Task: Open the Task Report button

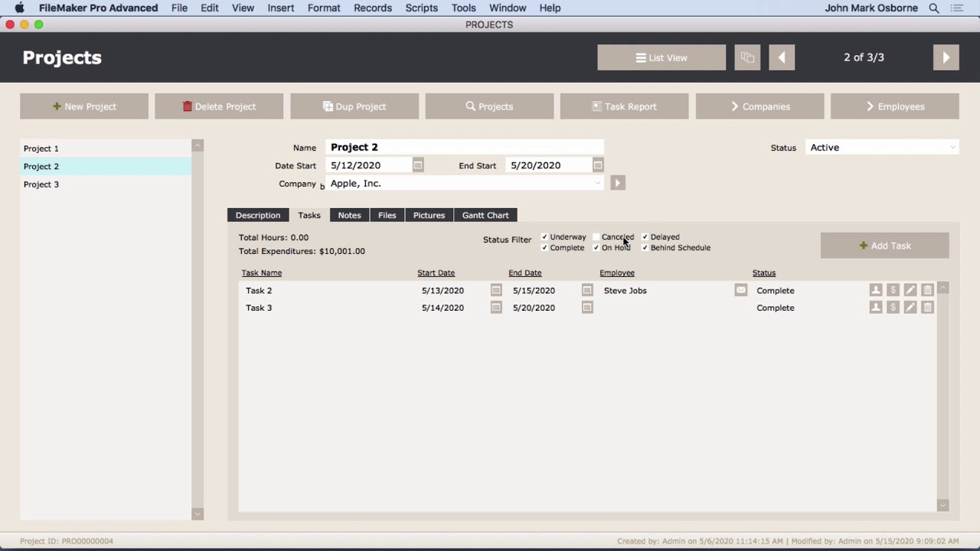Action: pos(625,106)
